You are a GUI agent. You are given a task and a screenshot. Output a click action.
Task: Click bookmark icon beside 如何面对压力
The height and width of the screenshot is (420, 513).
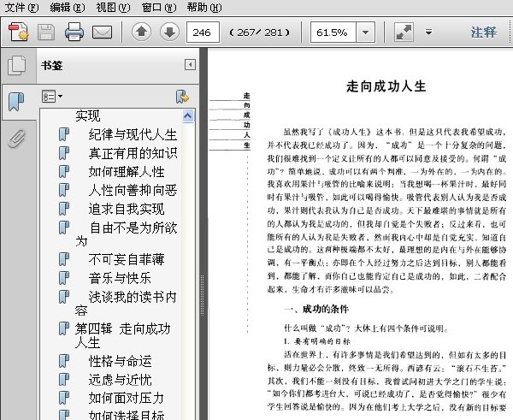pyautogui.click(x=64, y=398)
